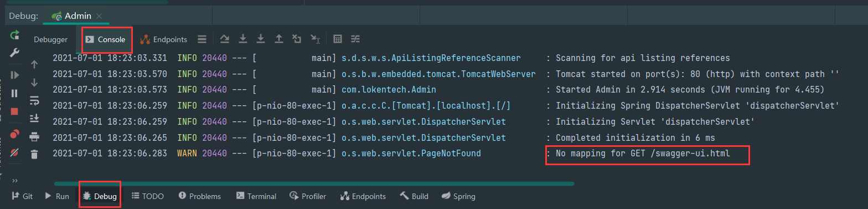
Task: Open the Terminal tool window
Action: (x=256, y=196)
